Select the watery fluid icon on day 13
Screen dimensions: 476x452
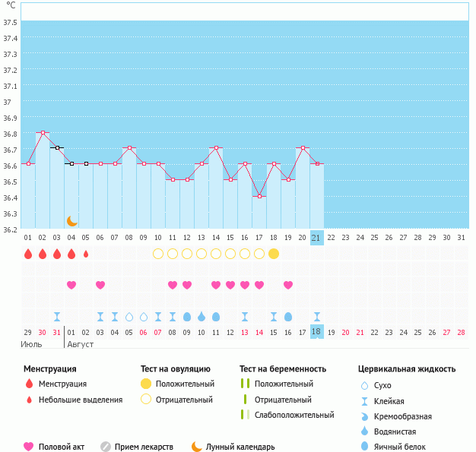(x=202, y=316)
